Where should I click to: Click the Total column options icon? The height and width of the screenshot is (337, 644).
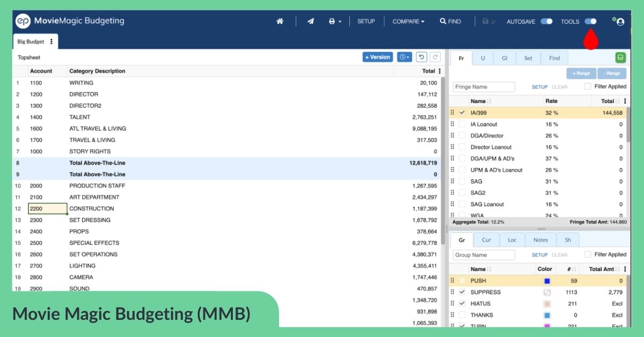tap(440, 71)
